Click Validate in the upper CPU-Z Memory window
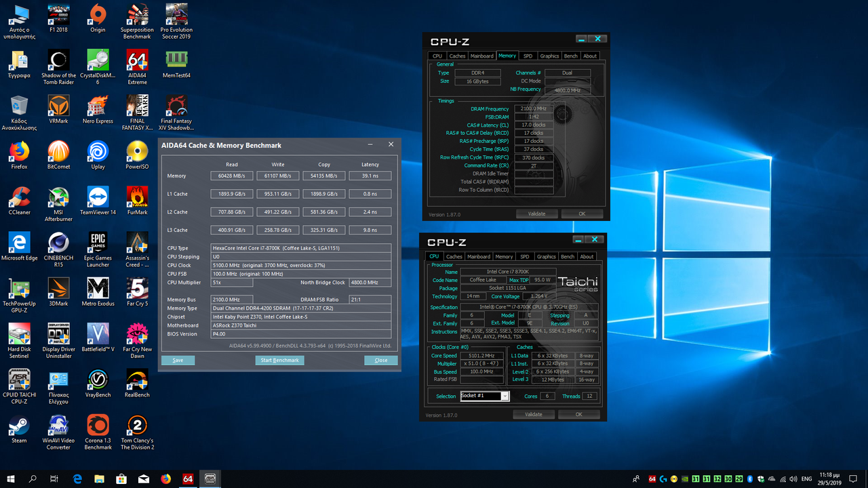The image size is (868, 488). point(536,213)
